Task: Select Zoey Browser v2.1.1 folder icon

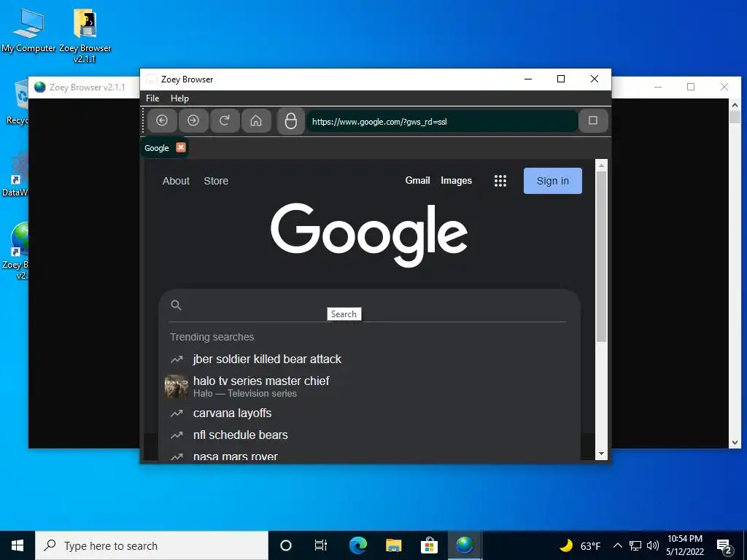Action: (85, 36)
